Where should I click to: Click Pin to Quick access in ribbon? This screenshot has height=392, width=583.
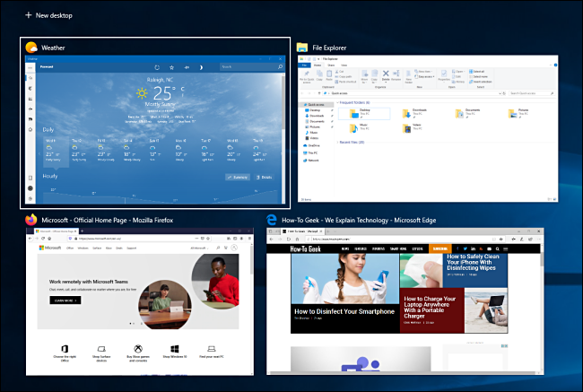point(307,76)
